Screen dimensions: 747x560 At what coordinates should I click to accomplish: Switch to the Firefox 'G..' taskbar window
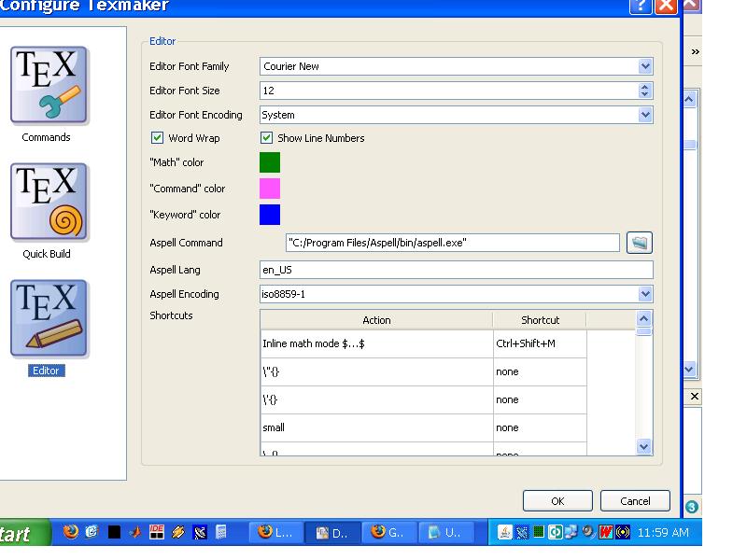tap(388, 532)
